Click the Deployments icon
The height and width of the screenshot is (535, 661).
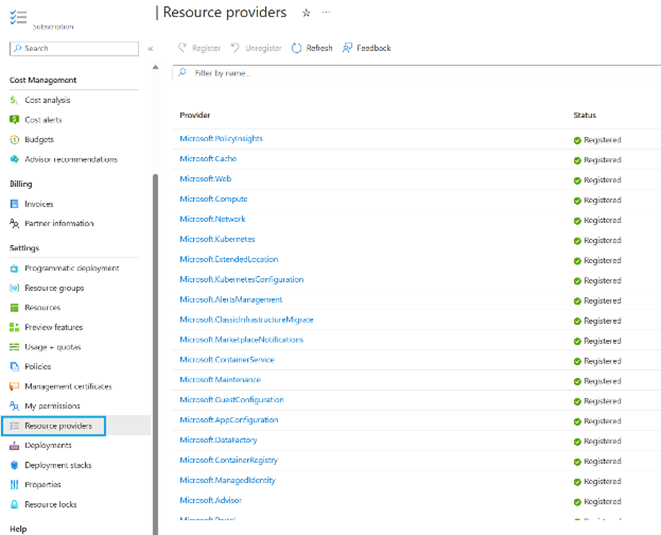pyautogui.click(x=14, y=445)
